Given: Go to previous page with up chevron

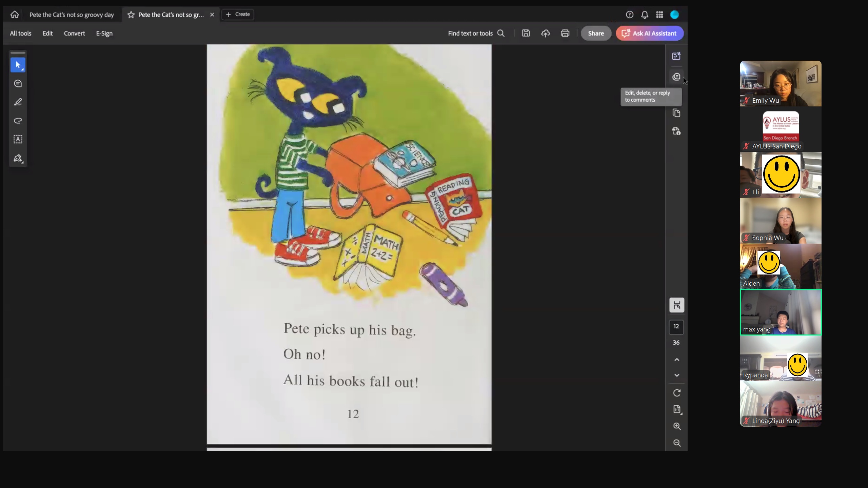Looking at the screenshot, I should pyautogui.click(x=677, y=360).
